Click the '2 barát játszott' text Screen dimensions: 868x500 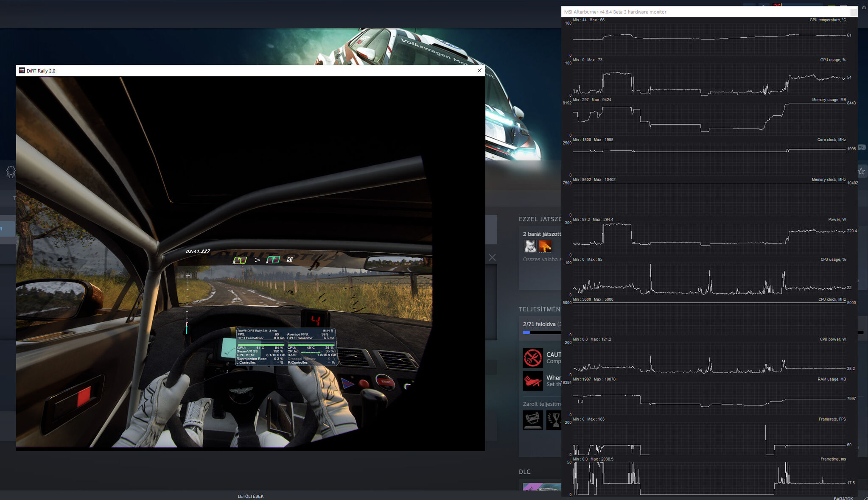(542, 234)
